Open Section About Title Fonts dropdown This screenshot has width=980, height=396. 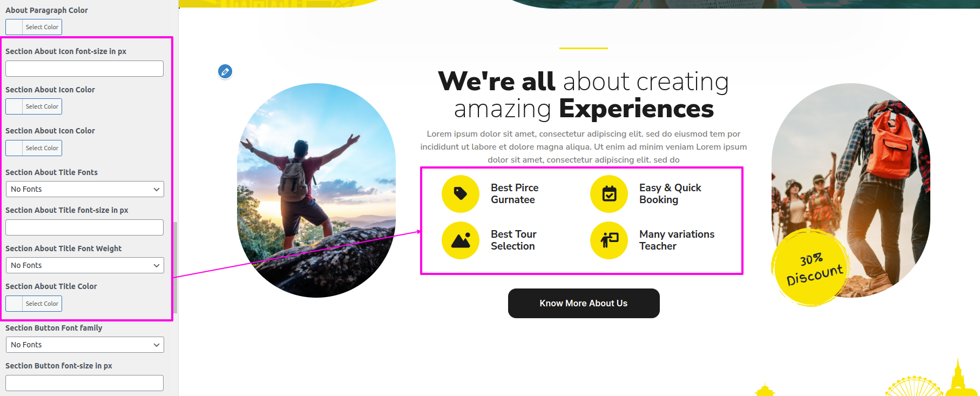tap(85, 189)
